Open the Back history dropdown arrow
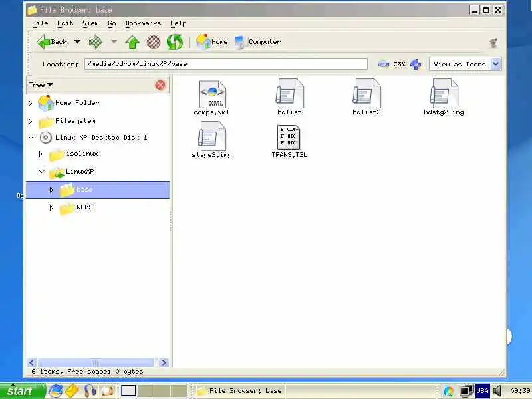Screen dimensions: 532x399 point(77,42)
